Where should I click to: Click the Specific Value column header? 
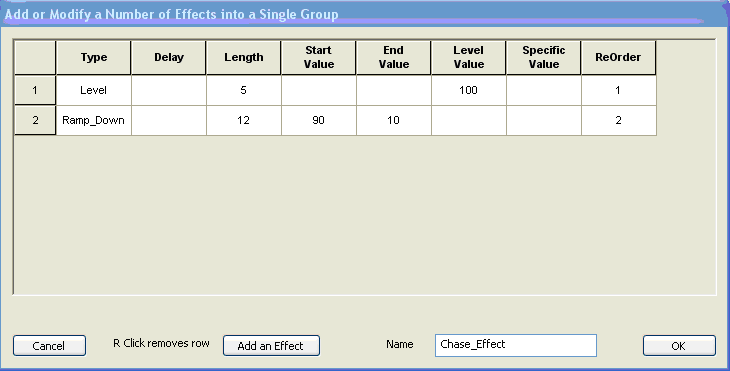click(x=543, y=57)
